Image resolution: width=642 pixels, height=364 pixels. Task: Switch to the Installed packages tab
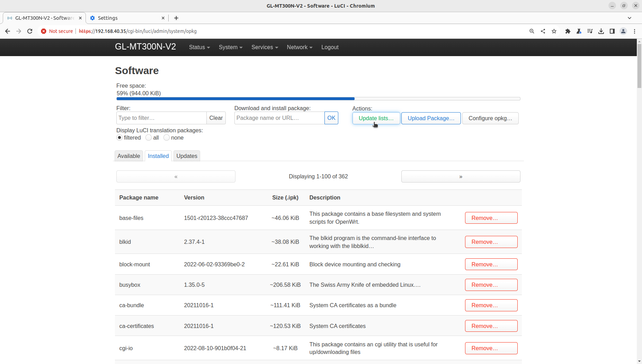158,156
